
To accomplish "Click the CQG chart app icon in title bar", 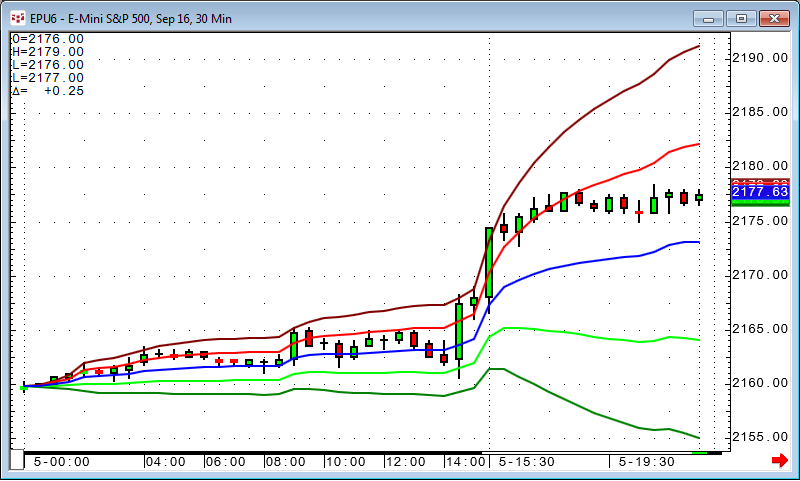I will point(18,19).
